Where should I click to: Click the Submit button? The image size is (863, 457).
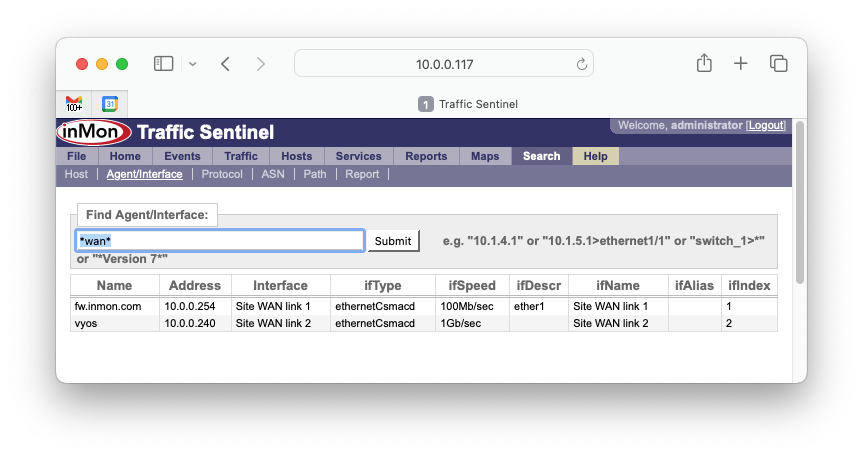click(x=393, y=241)
